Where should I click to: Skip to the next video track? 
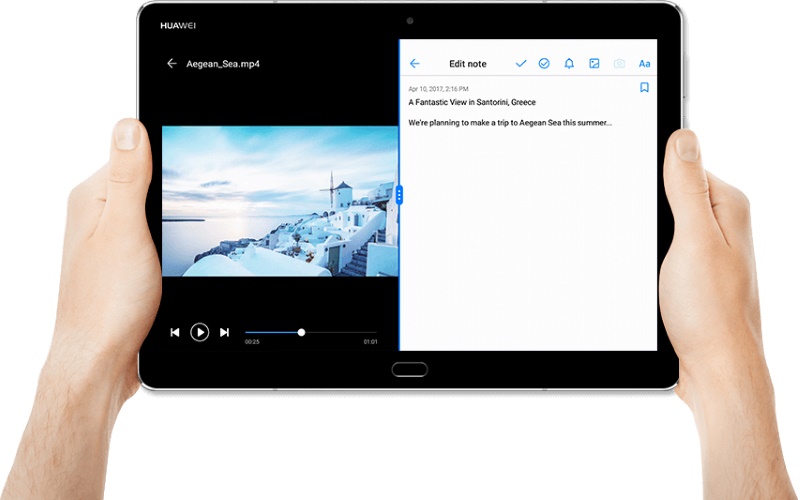(x=224, y=332)
